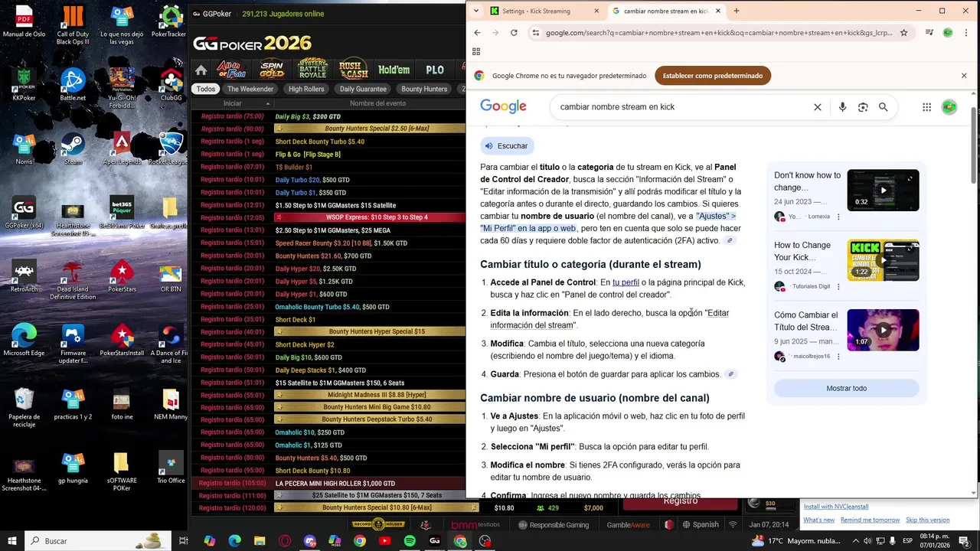
Task: Select Hold'em game tab in GGPoker
Action: [x=394, y=70]
